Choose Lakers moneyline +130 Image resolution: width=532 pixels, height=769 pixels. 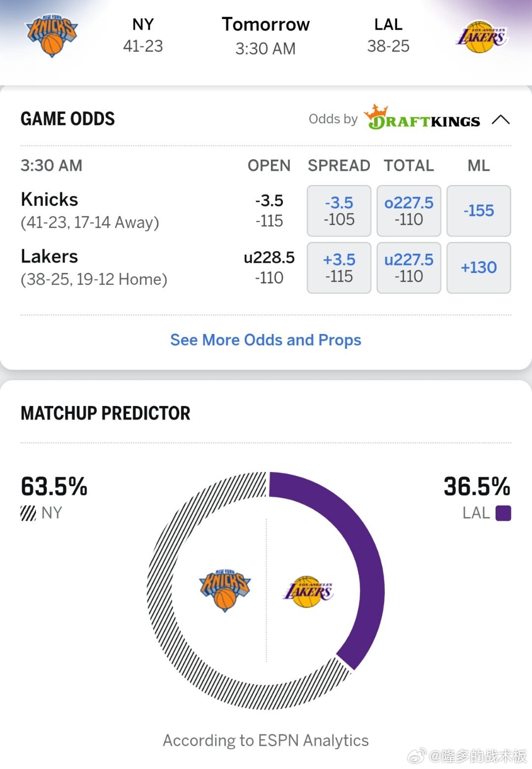coord(478,267)
